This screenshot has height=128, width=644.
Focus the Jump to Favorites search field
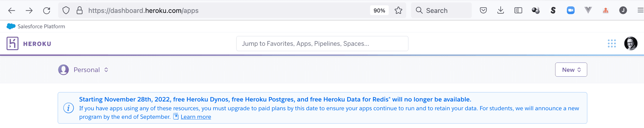pos(322,44)
